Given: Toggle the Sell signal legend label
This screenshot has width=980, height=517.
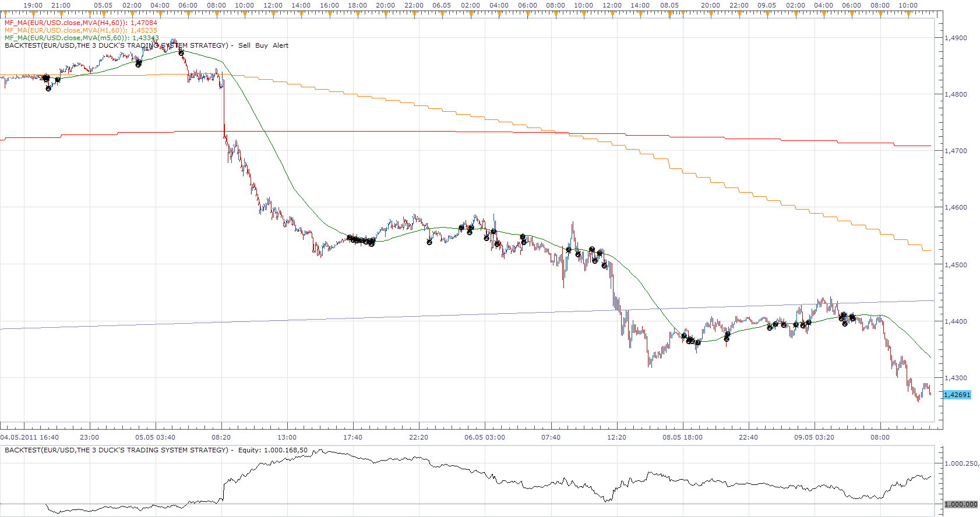Looking at the screenshot, I should (244, 45).
